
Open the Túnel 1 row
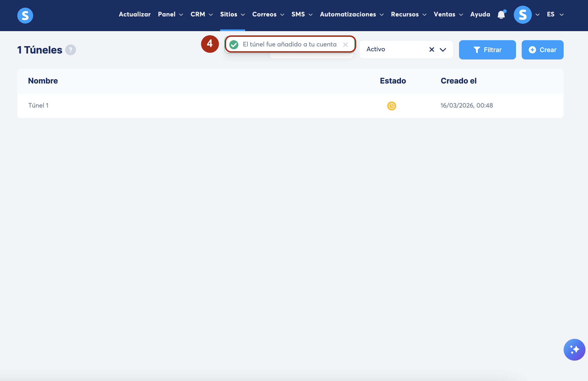pyautogui.click(x=39, y=106)
